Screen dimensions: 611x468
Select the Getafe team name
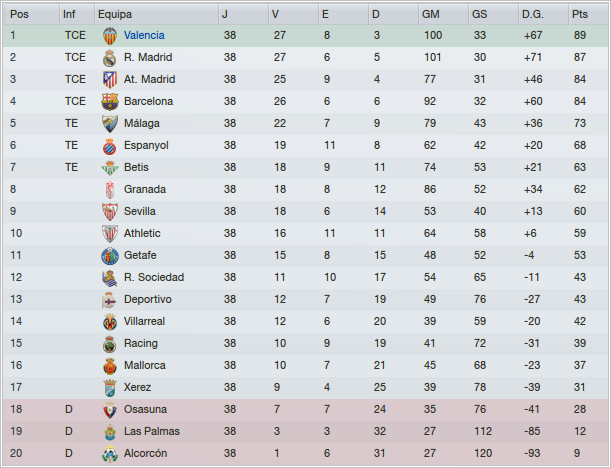[140, 255]
